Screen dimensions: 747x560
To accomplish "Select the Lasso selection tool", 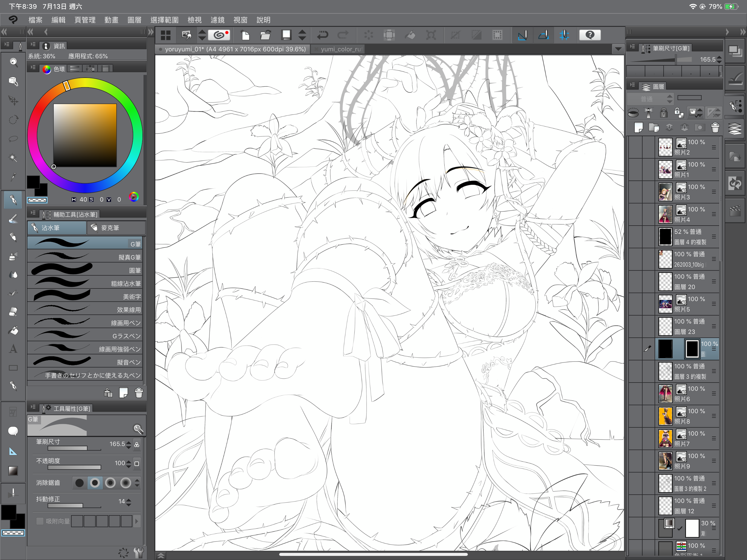I will pos(13,138).
